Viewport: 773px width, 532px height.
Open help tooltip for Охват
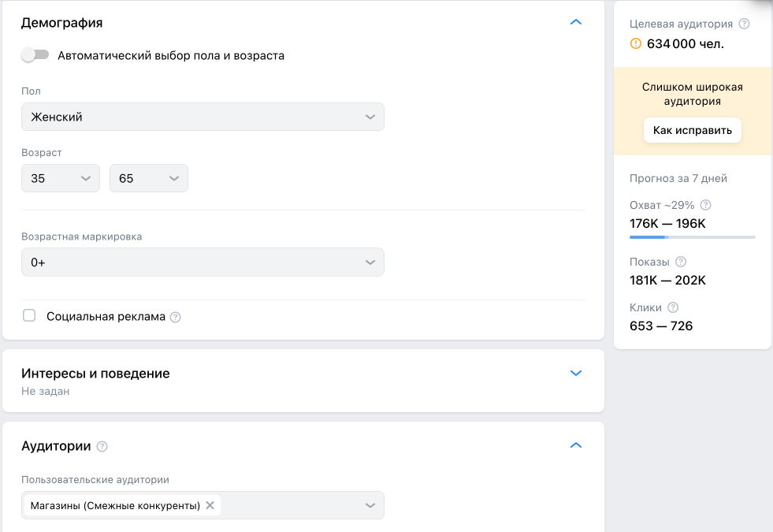pyautogui.click(x=705, y=205)
